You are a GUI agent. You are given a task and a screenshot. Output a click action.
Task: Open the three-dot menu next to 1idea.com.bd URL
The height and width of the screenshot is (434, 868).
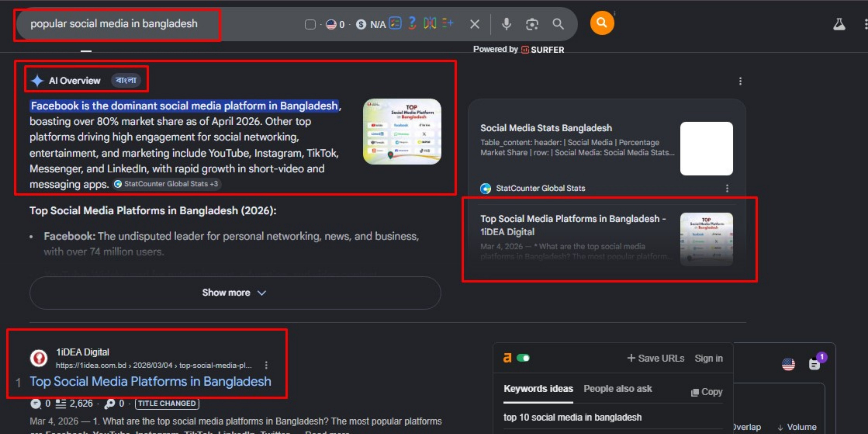point(266,365)
